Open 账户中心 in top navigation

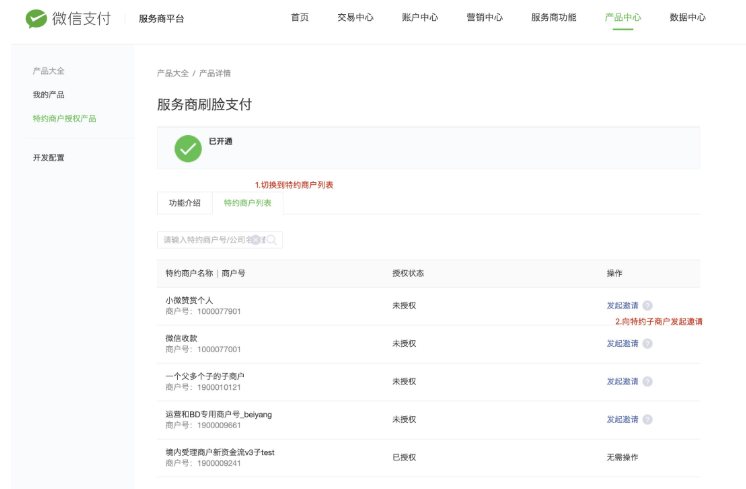(x=420, y=18)
